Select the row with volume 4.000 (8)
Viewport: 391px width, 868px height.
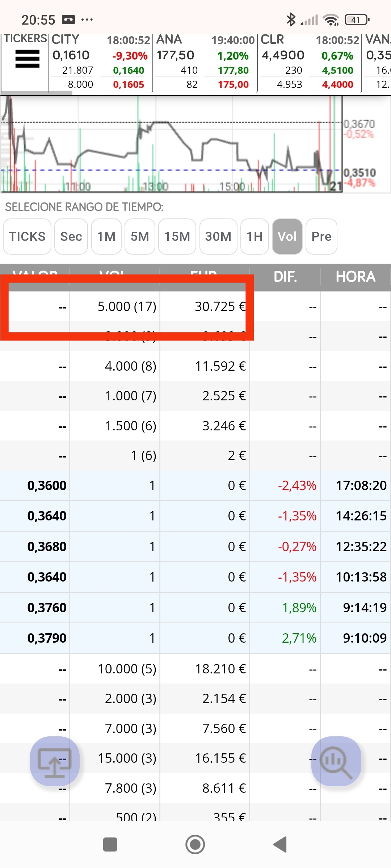[195, 366]
